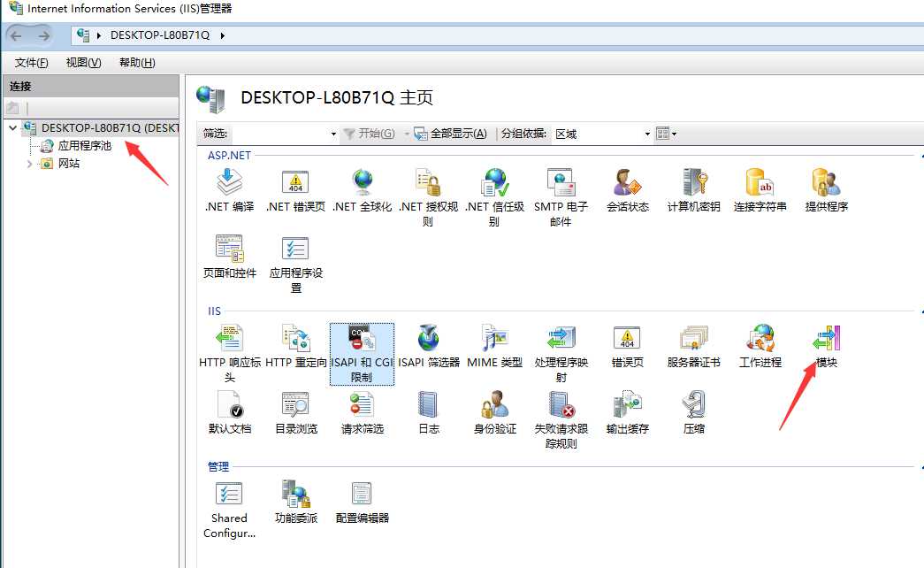The image size is (924, 568).
Task: Open the .NET 授权规则 feature
Action: 429,197
